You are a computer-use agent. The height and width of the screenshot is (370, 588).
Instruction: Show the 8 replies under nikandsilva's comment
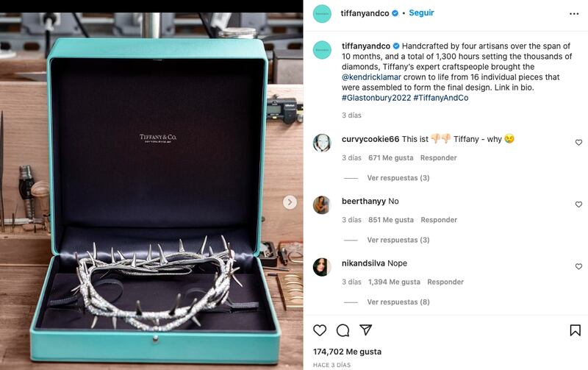398,302
